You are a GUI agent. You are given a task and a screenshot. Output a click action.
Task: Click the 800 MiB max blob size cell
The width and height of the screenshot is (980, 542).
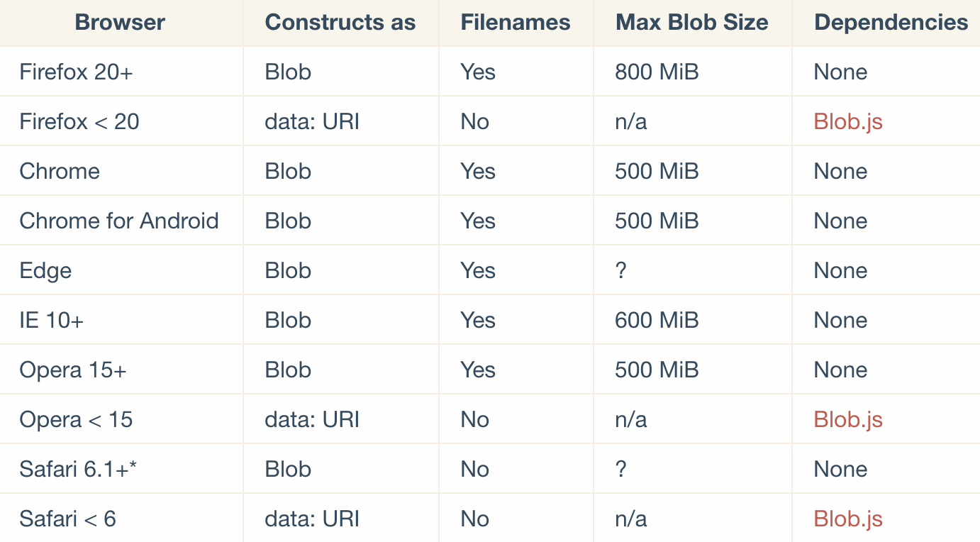click(657, 72)
